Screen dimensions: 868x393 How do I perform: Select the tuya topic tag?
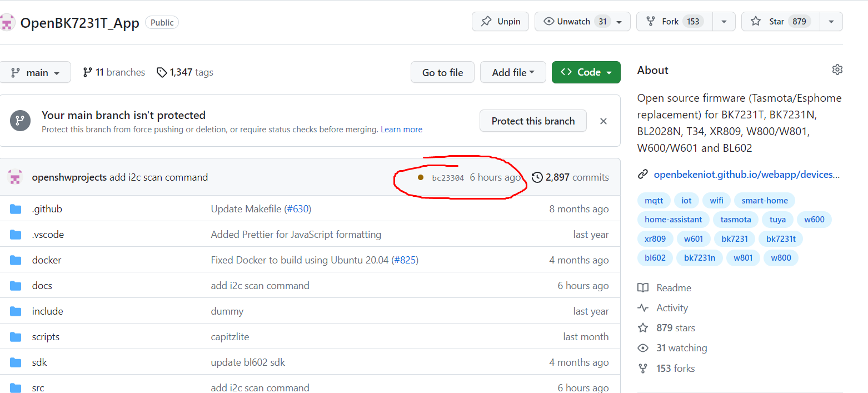(x=777, y=220)
